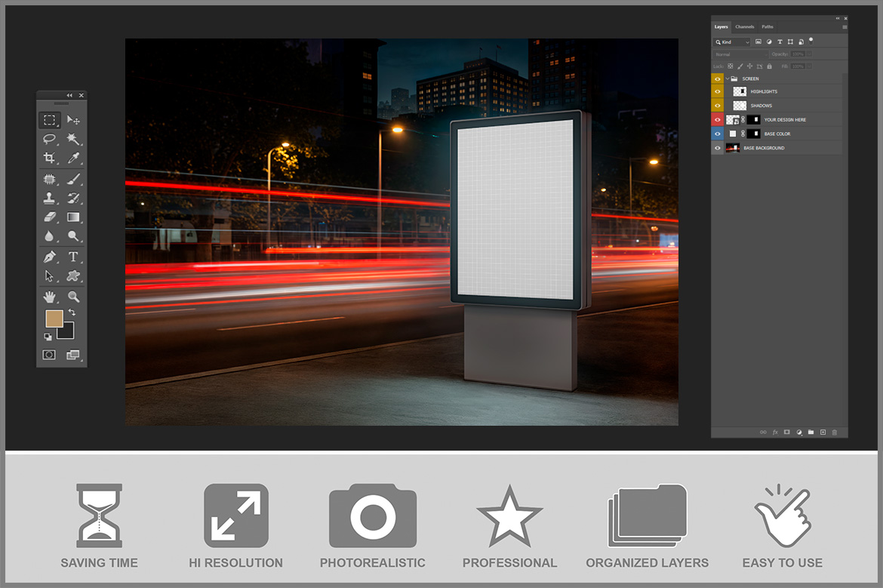The height and width of the screenshot is (588, 883).
Task: Activate the Eyedropper tool
Action: [73, 159]
